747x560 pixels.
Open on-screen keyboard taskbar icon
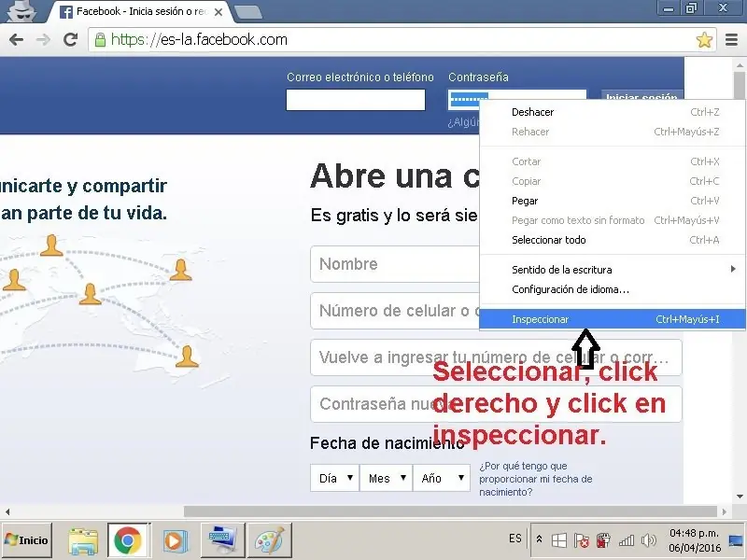[222, 540]
